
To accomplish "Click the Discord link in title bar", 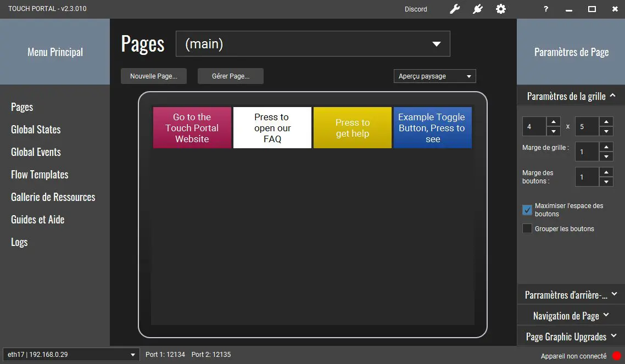I will pyautogui.click(x=416, y=9).
